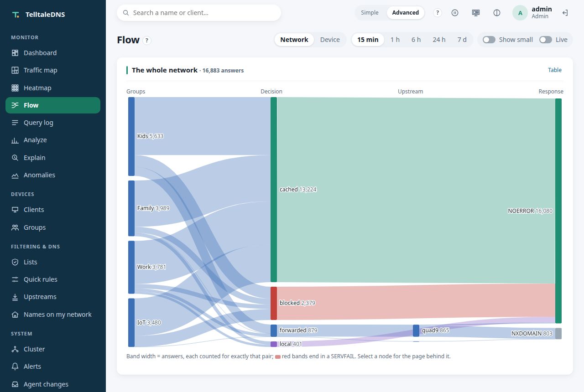Open the Traffic map sidebar icon
Image resolution: width=584 pixels, height=392 pixels.
(x=15, y=70)
